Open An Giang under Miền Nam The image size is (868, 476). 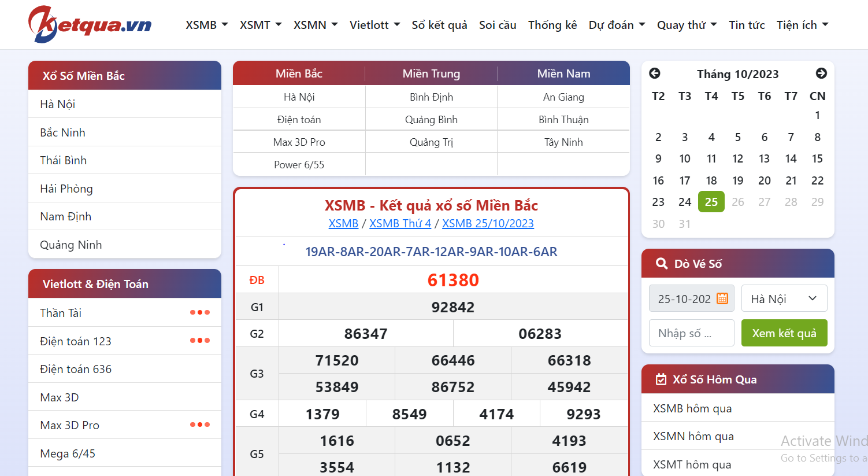coord(563,97)
